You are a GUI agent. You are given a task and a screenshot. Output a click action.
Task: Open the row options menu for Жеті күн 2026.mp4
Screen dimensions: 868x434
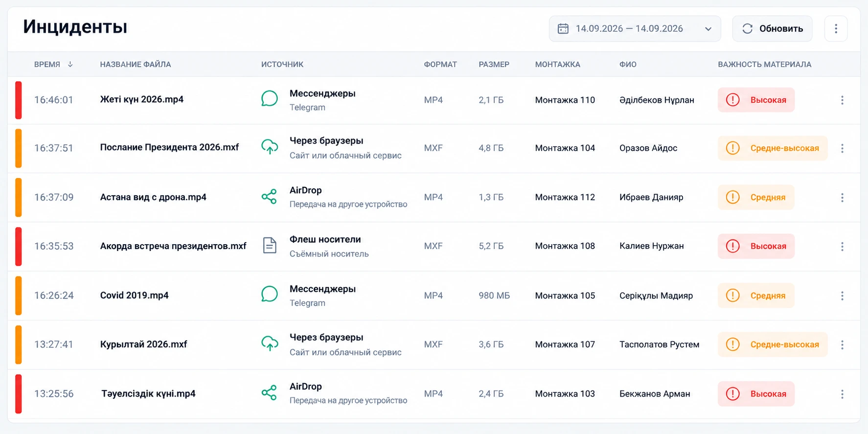pos(842,100)
